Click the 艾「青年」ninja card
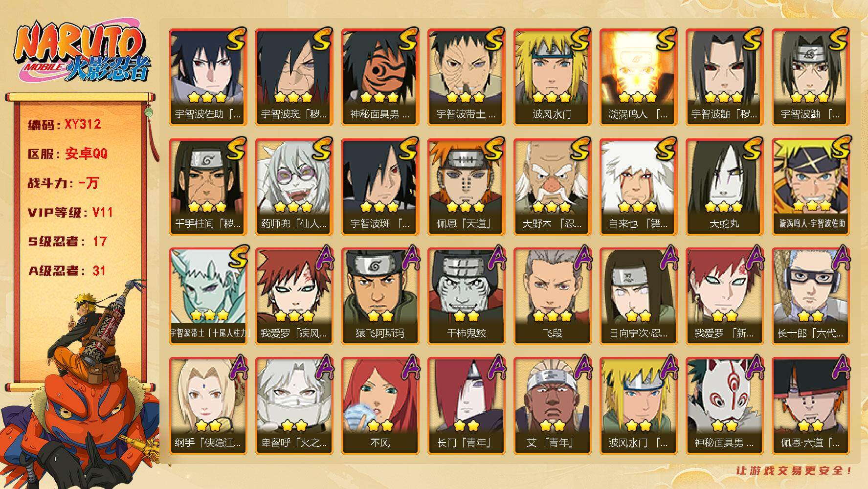Screen dimensions: 868x489 click(x=552, y=405)
